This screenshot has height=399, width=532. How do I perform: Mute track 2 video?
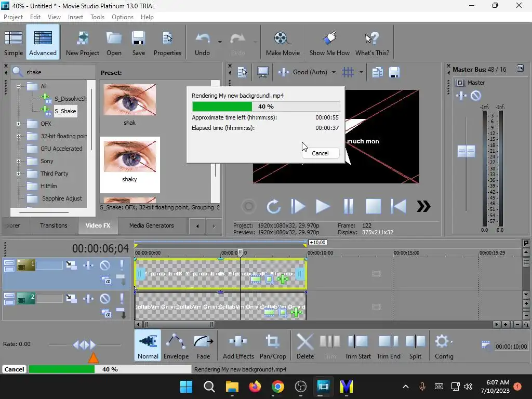pos(105,299)
